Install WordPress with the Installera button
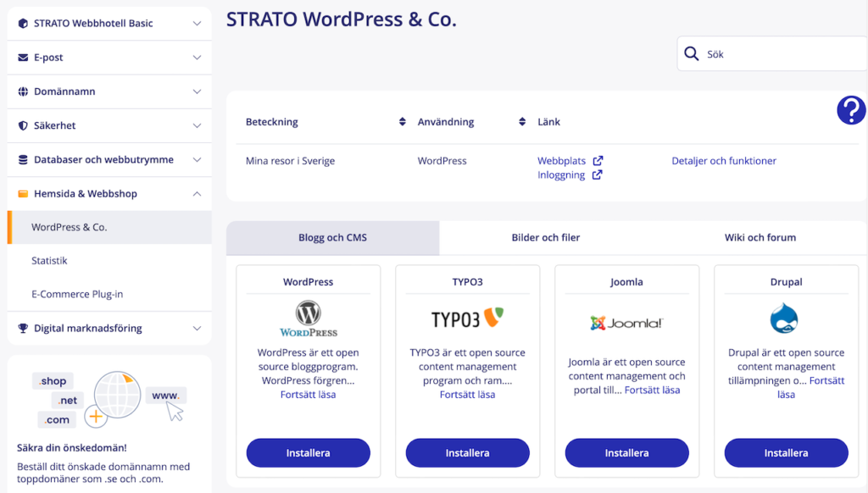Viewport: 868px width, 493px height. [309, 452]
